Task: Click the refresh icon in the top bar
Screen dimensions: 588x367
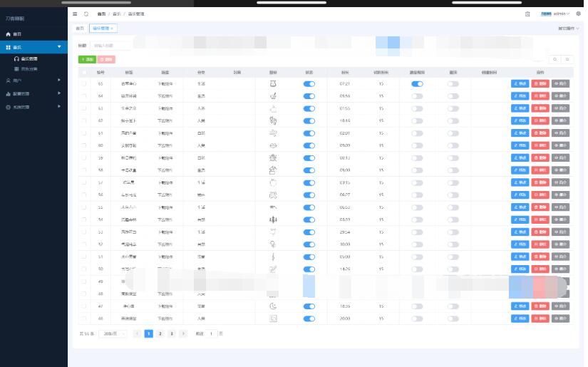Action: [x=86, y=14]
